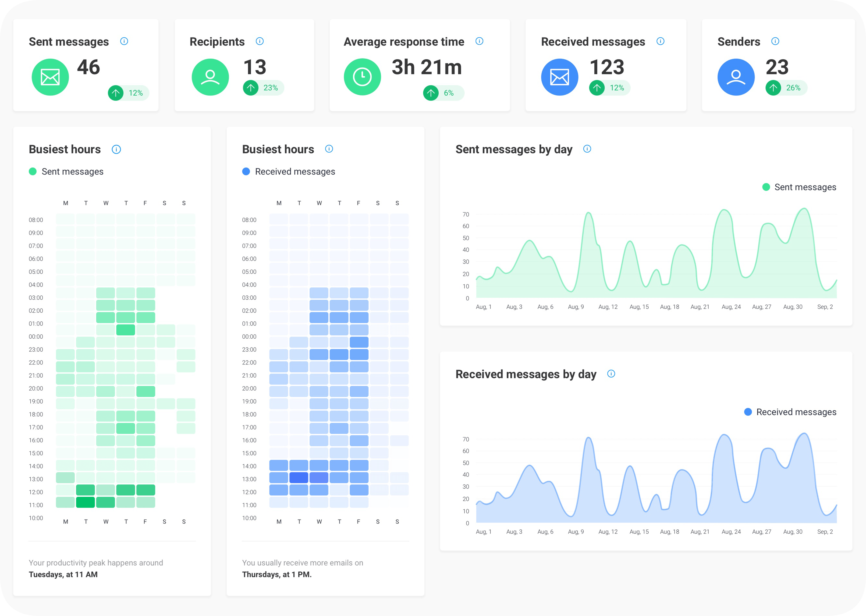Click green envelope icon in Sent messages card

pyautogui.click(x=50, y=77)
